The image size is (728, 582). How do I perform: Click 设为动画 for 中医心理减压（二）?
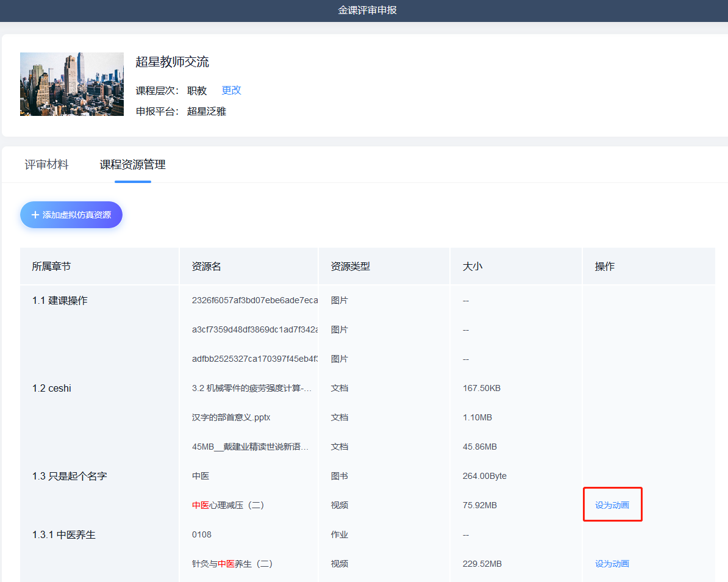tap(612, 505)
